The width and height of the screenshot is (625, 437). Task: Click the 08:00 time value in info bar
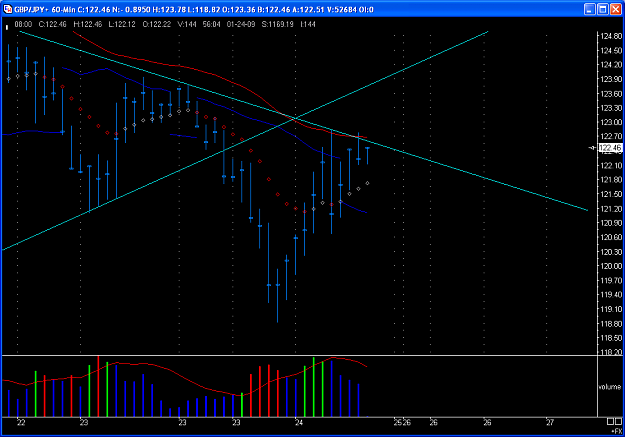(x=23, y=24)
